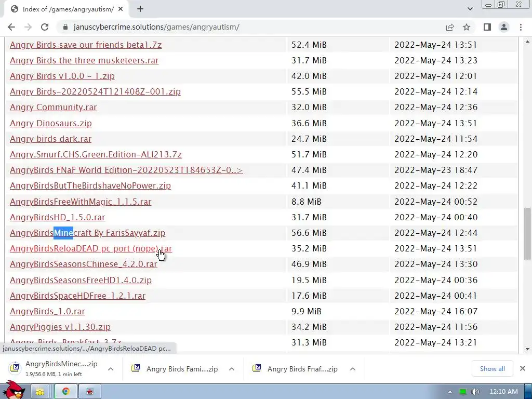Open Angry Birds Fami zip file icon

136,368
